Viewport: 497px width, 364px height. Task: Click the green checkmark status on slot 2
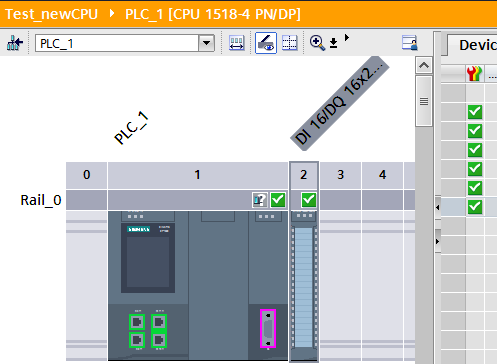[x=309, y=200]
